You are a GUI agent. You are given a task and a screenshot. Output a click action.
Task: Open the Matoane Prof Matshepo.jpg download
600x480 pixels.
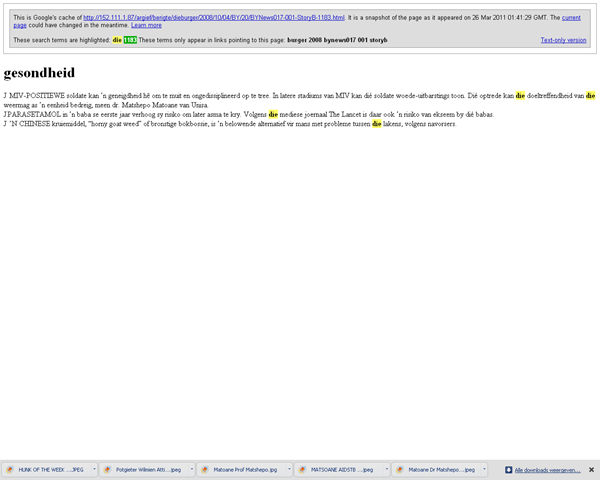pos(245,470)
